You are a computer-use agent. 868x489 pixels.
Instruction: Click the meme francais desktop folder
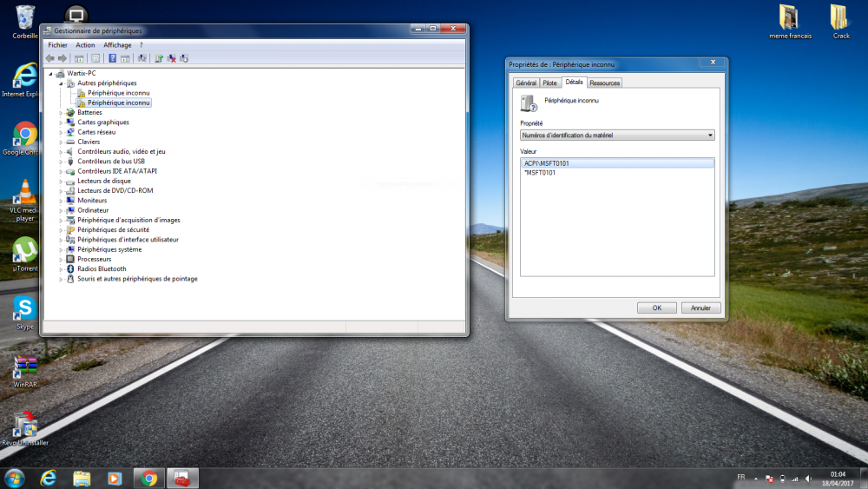790,23
